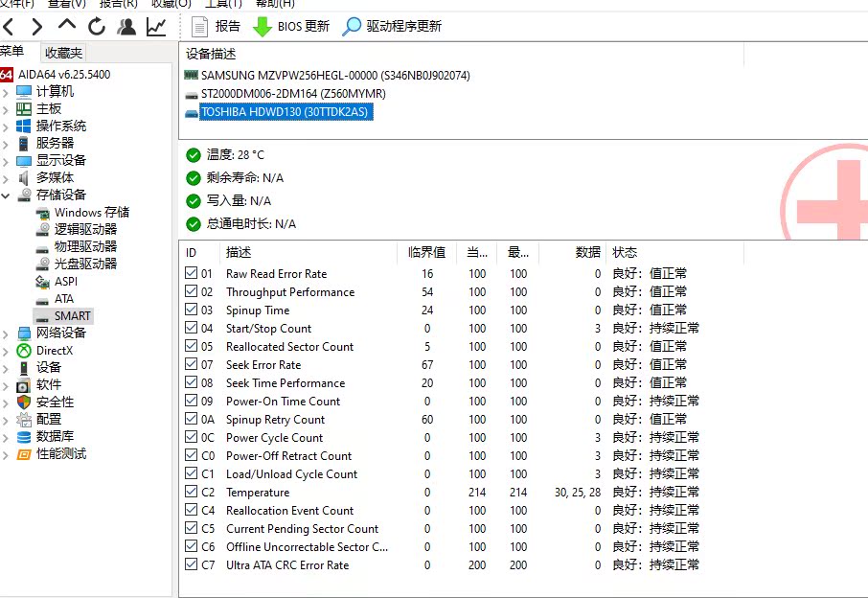
Task: Expand the 主板 tree node
Action: (x=6, y=109)
